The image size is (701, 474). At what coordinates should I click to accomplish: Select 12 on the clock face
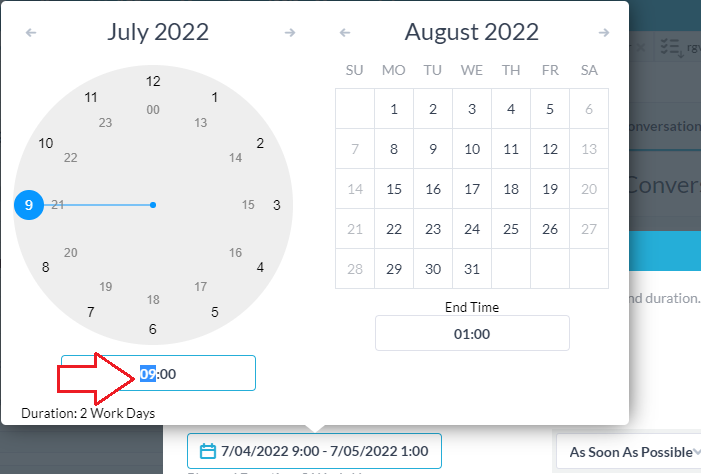pos(153,82)
